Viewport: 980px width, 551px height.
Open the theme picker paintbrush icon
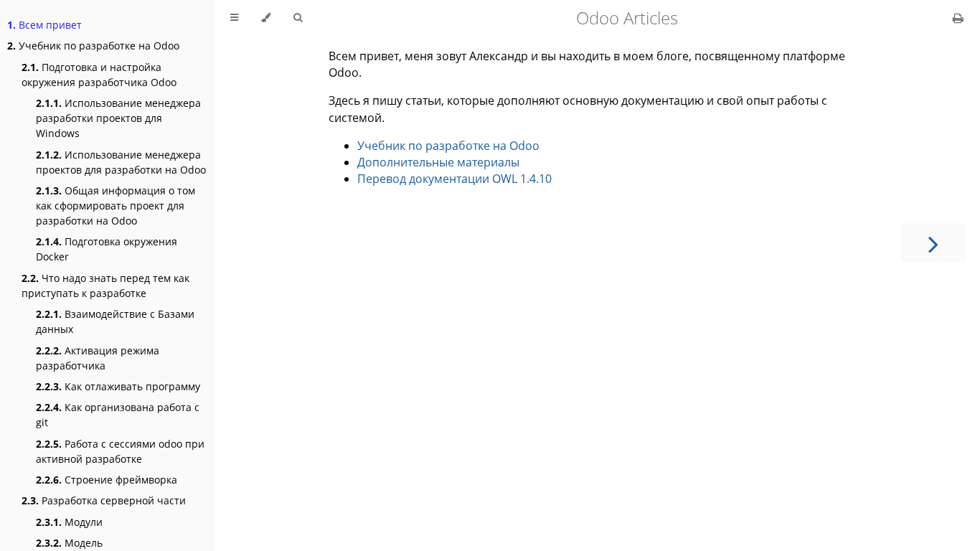pos(266,18)
